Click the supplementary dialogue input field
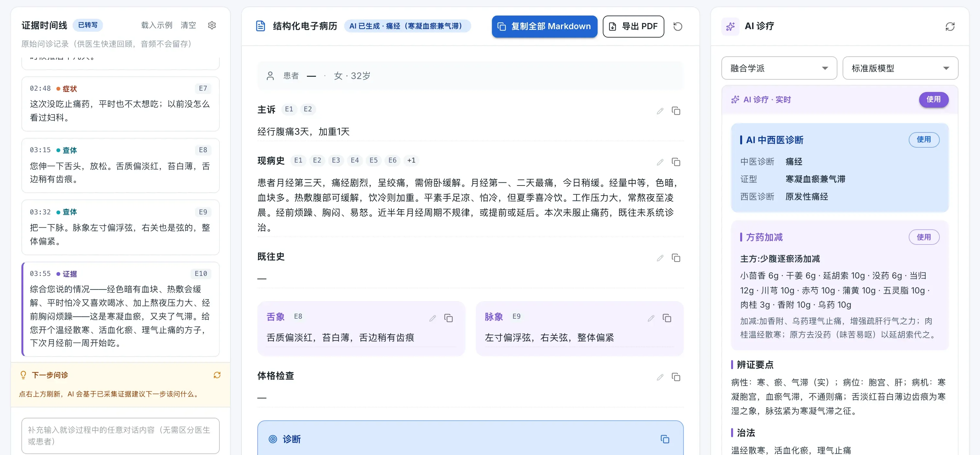The width and height of the screenshot is (980, 455). [x=120, y=435]
